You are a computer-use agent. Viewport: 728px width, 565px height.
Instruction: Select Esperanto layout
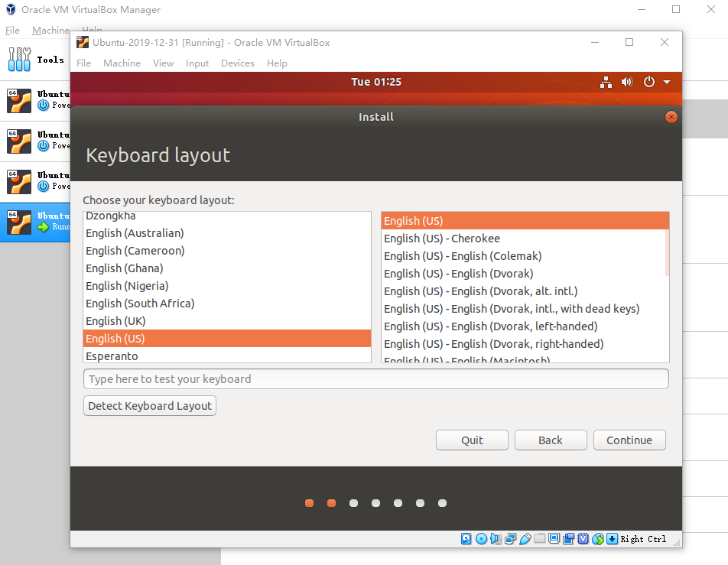(227, 356)
